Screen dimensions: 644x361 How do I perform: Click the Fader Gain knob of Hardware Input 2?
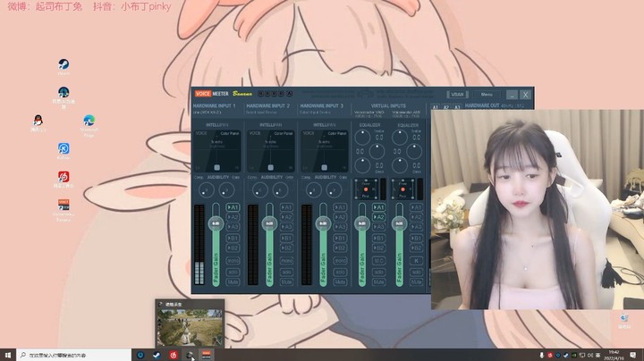[x=269, y=223]
